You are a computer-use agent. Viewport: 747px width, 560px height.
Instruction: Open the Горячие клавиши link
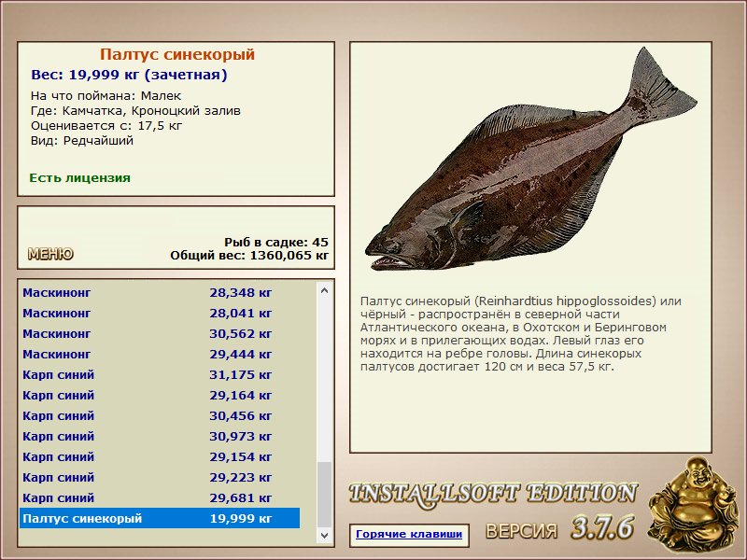(x=409, y=534)
